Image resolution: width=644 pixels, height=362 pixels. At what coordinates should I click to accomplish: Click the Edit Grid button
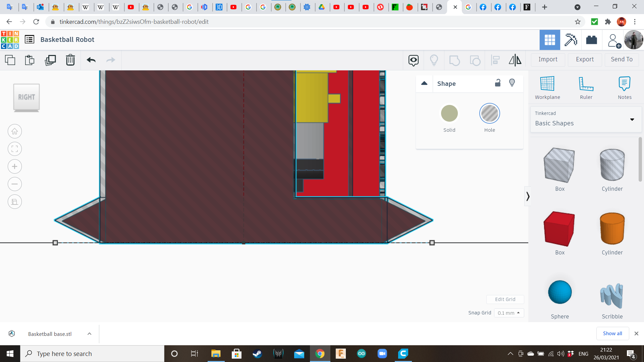pyautogui.click(x=505, y=299)
